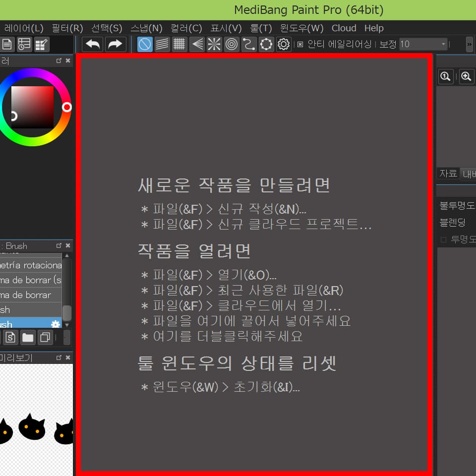Open the 필터(R) menu

pos(67,28)
